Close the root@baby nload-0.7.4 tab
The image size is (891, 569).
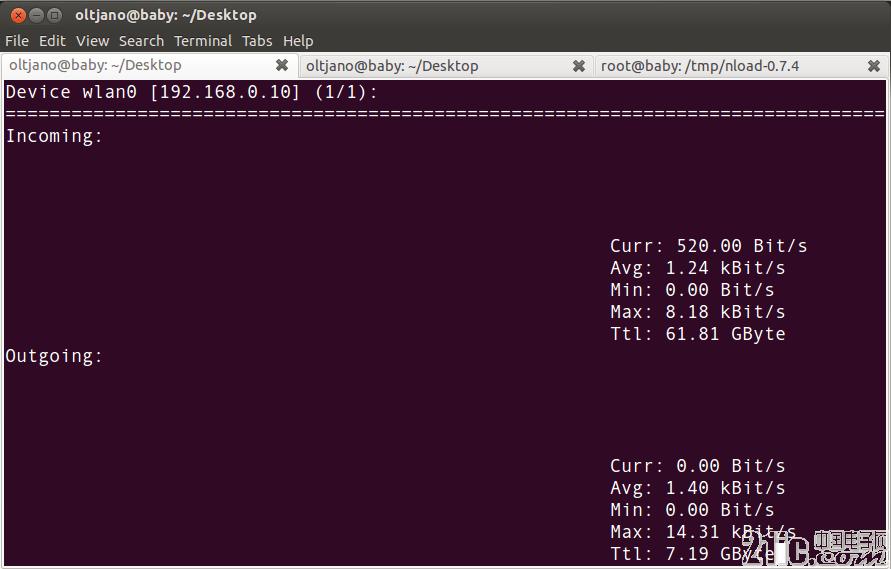[872, 66]
